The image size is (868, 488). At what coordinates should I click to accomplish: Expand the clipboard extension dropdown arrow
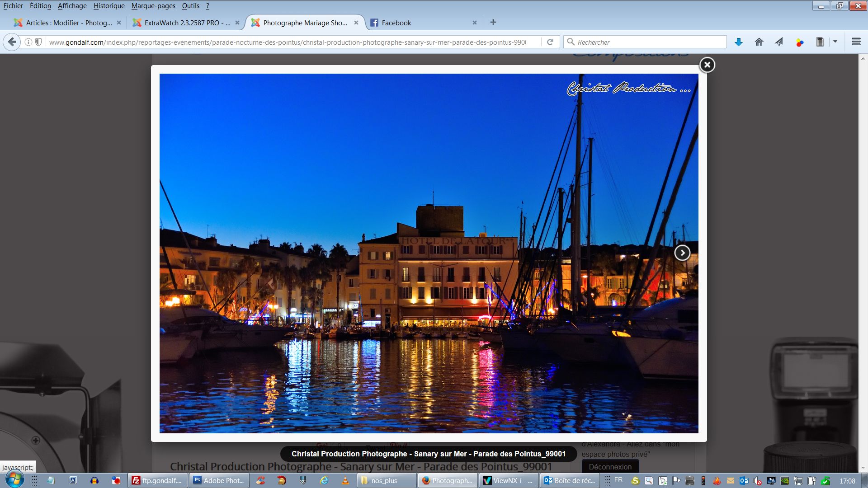[x=835, y=42]
